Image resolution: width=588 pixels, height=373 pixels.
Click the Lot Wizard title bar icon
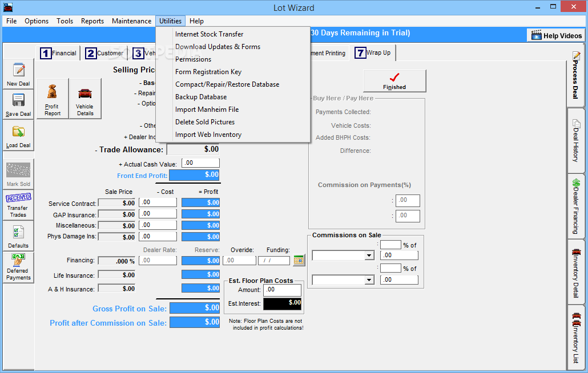[7, 7]
